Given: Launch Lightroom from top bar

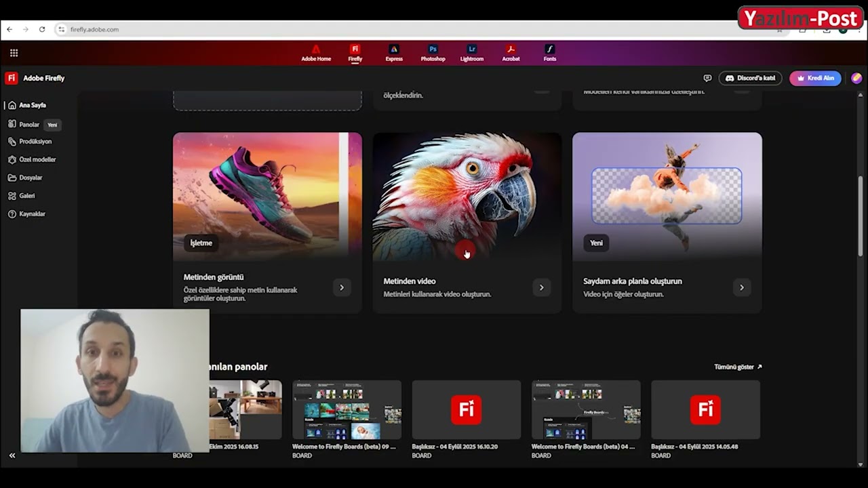Looking at the screenshot, I should pos(472,54).
